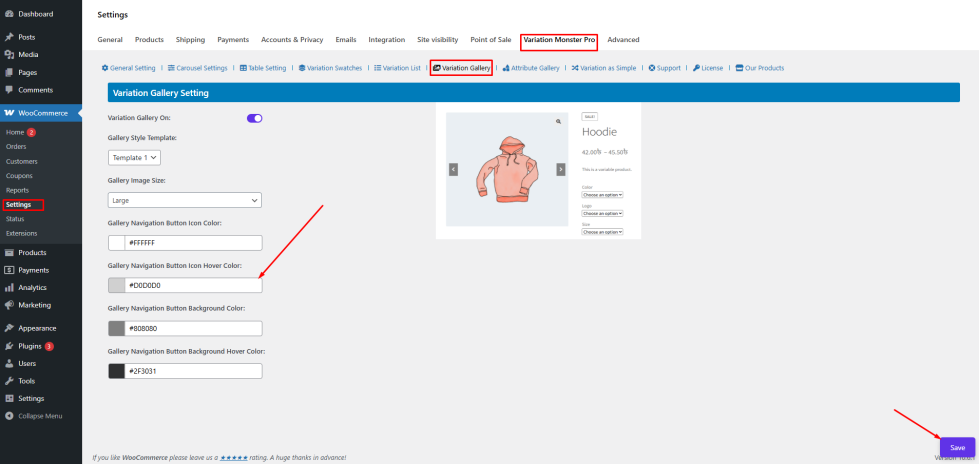Open Variation Swatches sub-tab
This screenshot has width=979, height=464.
coord(330,68)
